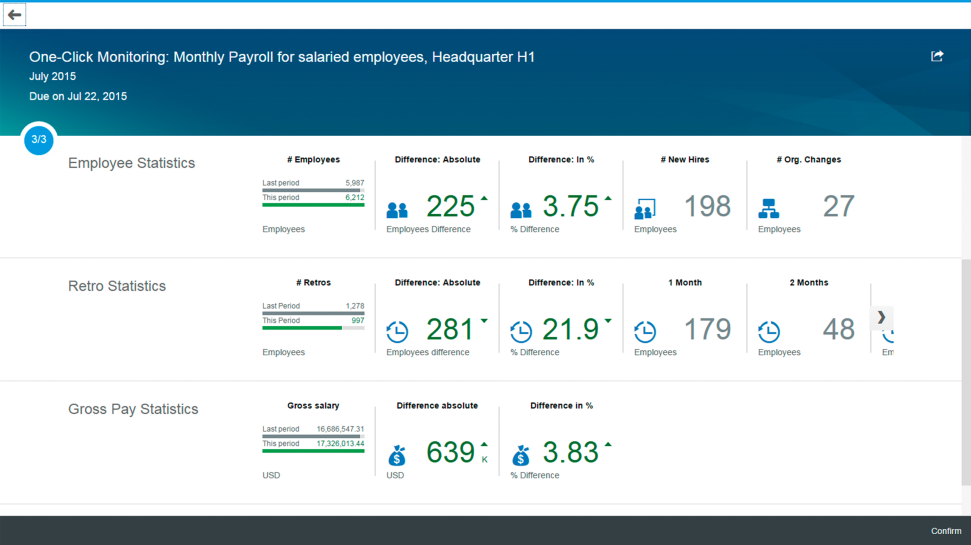The height and width of the screenshot is (545, 971).
Task: Click the back arrow icon
Action: (x=14, y=15)
